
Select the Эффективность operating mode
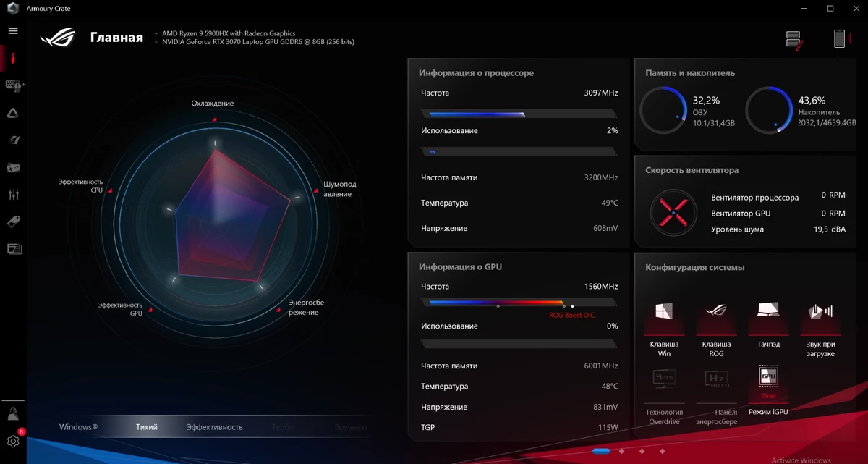214,427
